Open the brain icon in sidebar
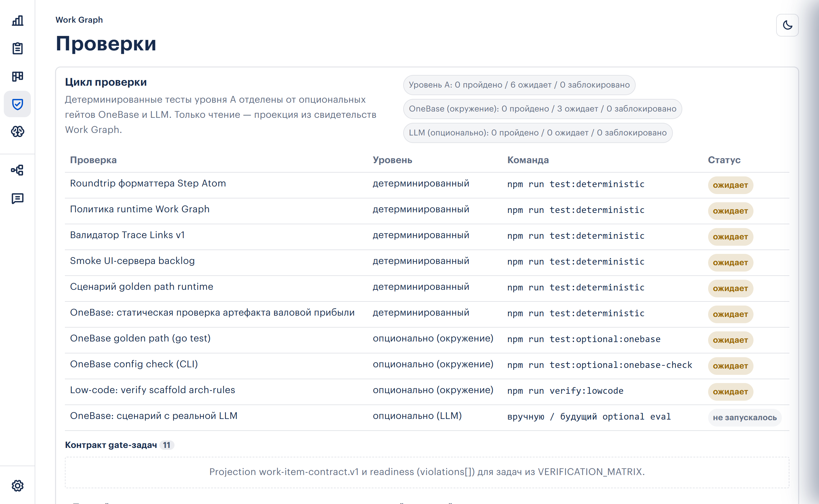This screenshot has width=819, height=504. (17, 132)
